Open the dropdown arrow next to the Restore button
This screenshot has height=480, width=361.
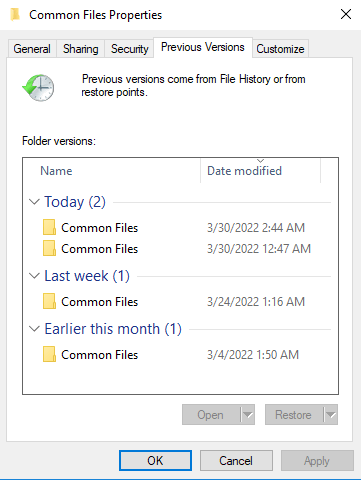[331, 415]
